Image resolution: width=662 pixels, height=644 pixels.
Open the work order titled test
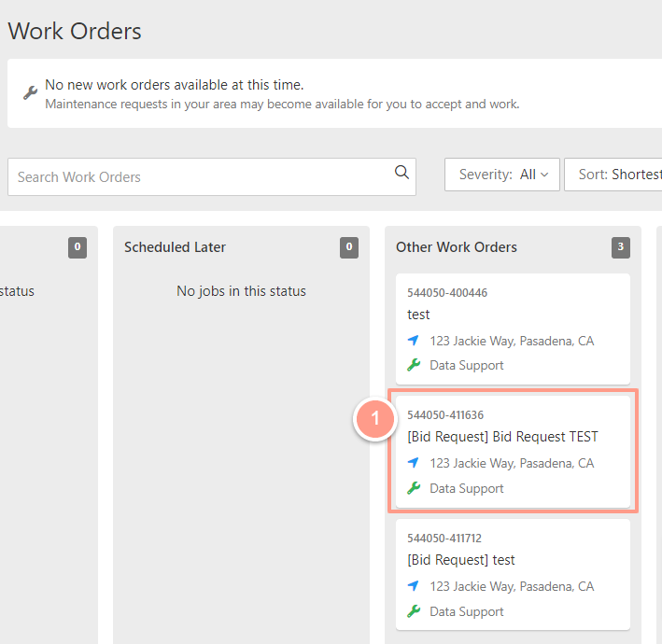513,329
